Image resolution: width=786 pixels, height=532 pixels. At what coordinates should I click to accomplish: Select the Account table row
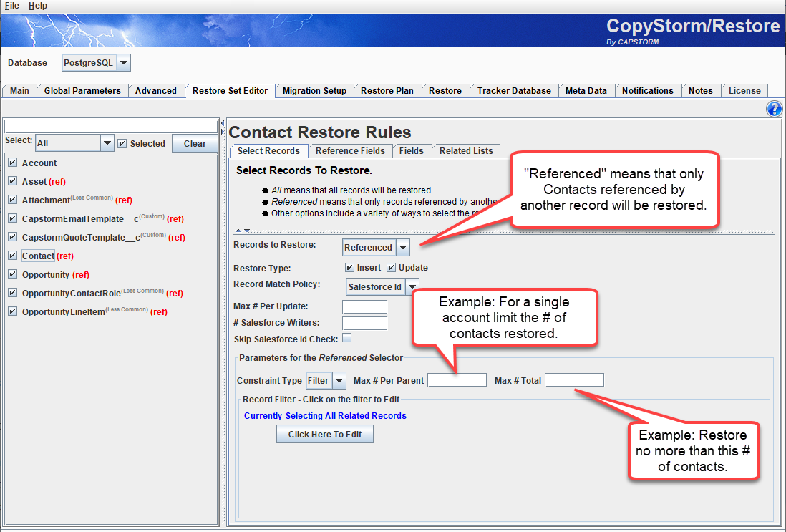point(39,163)
